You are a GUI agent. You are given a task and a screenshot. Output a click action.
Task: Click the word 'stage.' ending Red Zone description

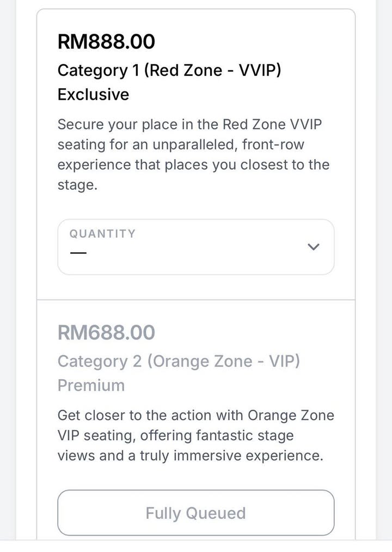pos(77,185)
